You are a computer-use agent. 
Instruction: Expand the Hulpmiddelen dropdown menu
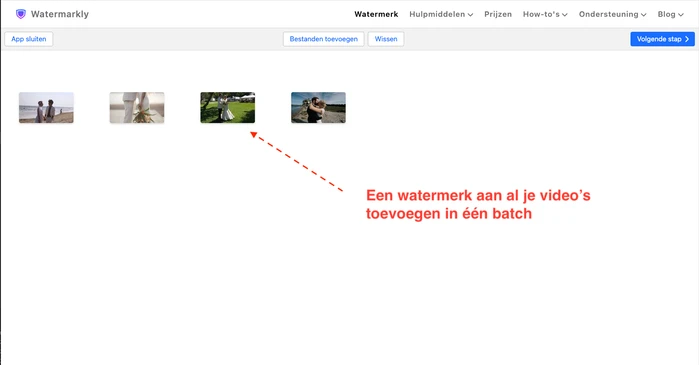[441, 14]
